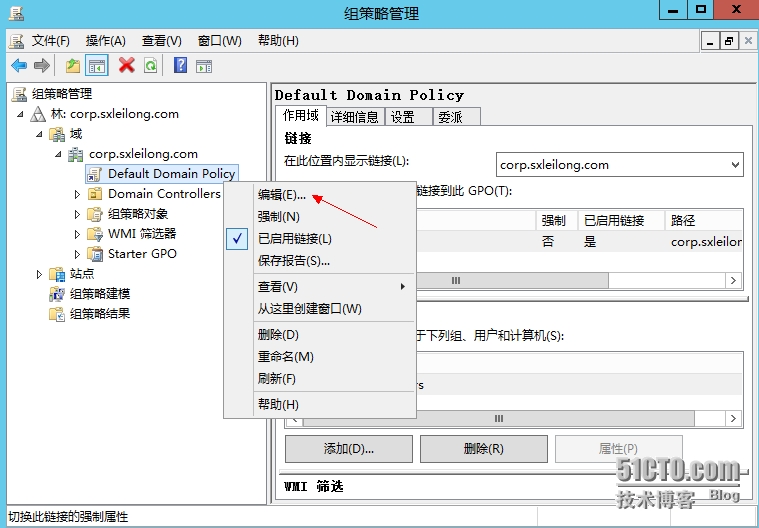Image resolution: width=759 pixels, height=528 pixels.
Task: Expand the WMI 筛选器 node
Action: coord(77,234)
